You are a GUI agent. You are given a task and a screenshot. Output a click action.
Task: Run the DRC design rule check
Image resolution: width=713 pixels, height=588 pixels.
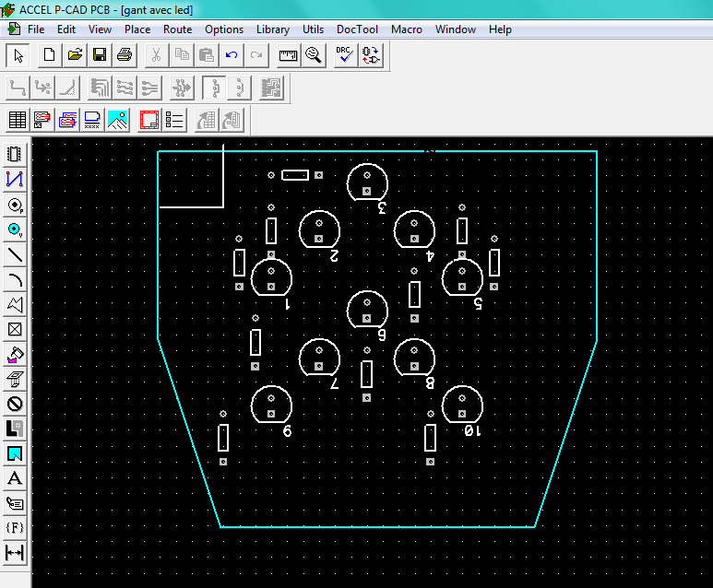pos(346,55)
